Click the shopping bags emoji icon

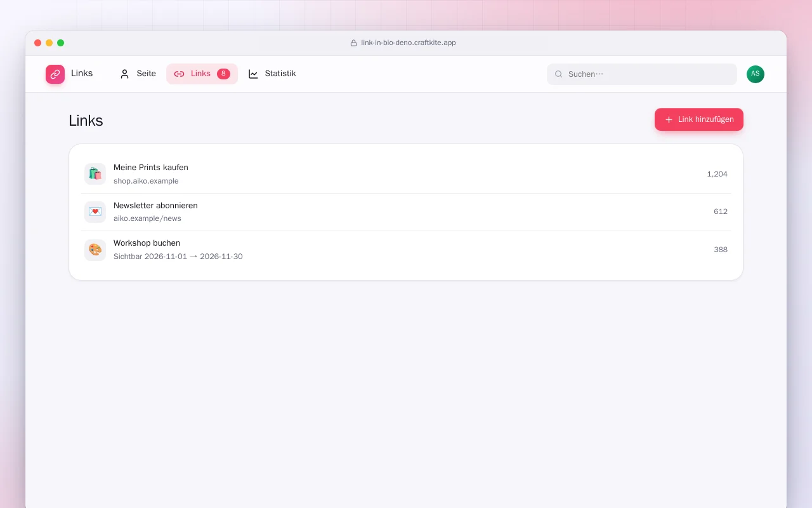coord(95,174)
